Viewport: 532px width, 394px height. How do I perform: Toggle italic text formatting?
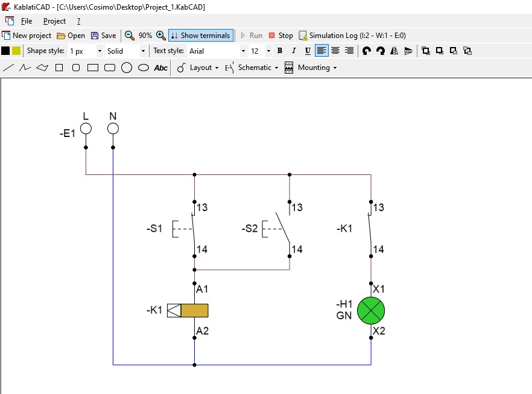[294, 51]
